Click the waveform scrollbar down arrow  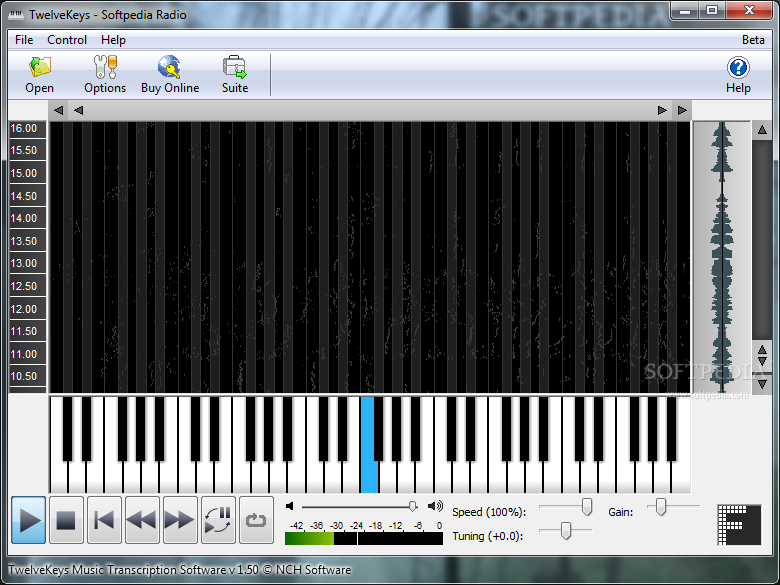pos(762,384)
